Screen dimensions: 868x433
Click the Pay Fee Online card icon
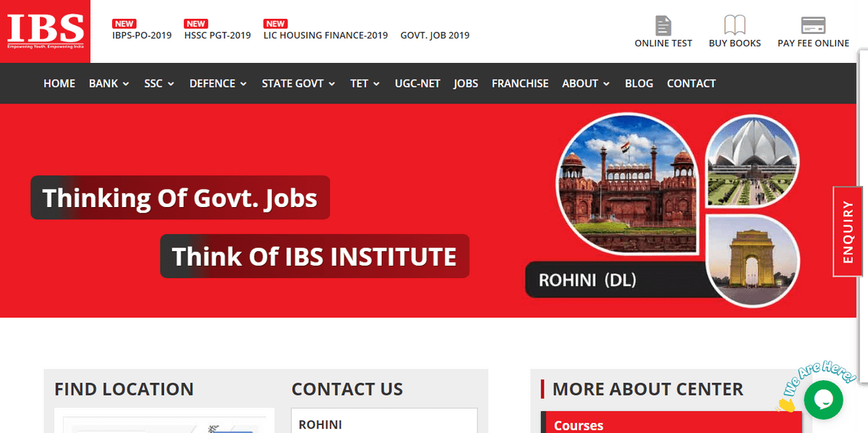click(x=814, y=25)
